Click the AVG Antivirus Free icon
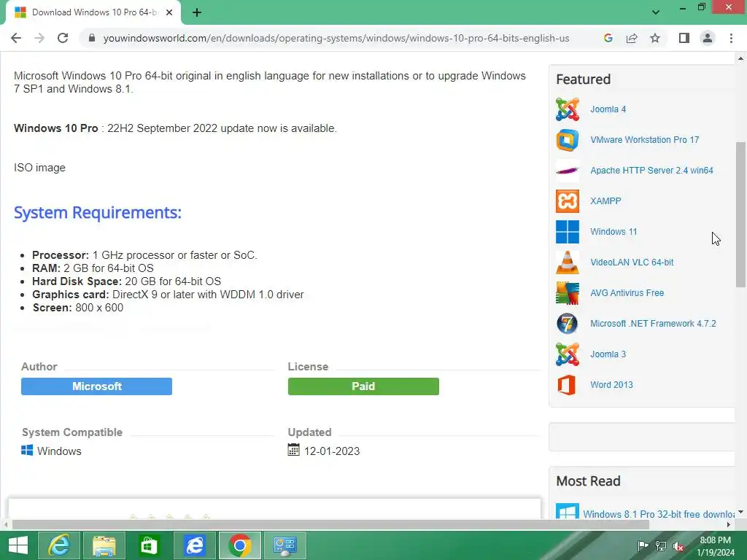This screenshot has height=560, width=747. [x=568, y=293]
